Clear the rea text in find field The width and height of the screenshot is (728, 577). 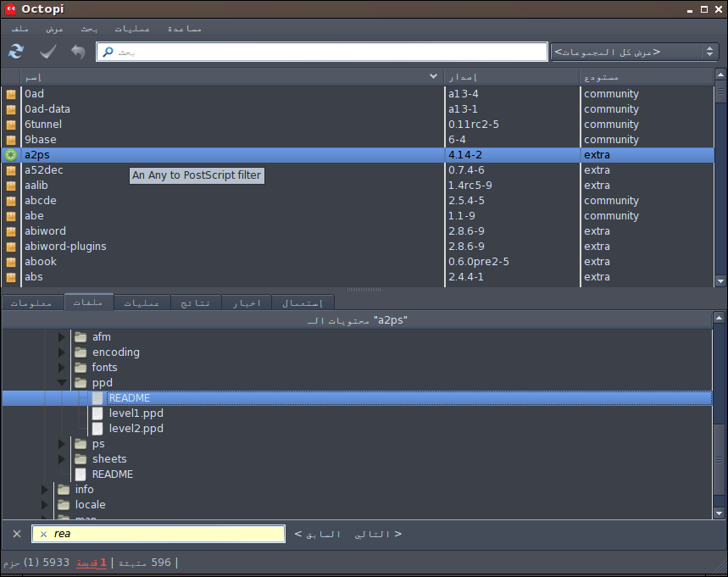[x=43, y=535]
